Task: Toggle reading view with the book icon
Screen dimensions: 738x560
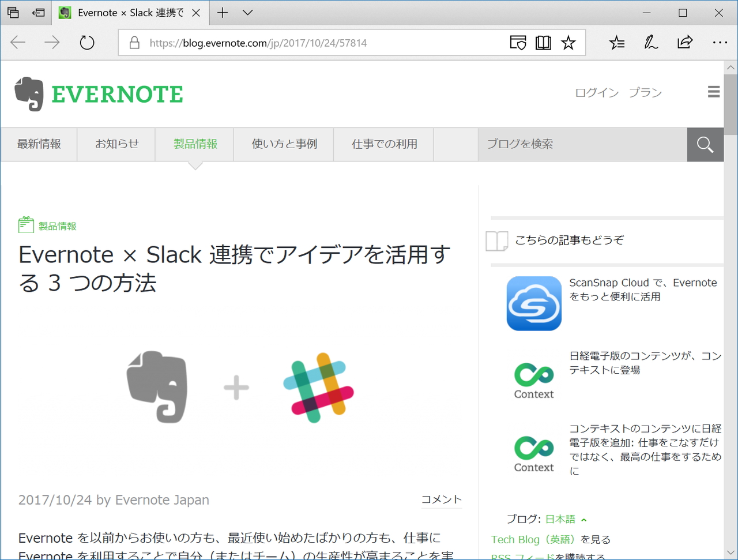Action: (x=543, y=42)
